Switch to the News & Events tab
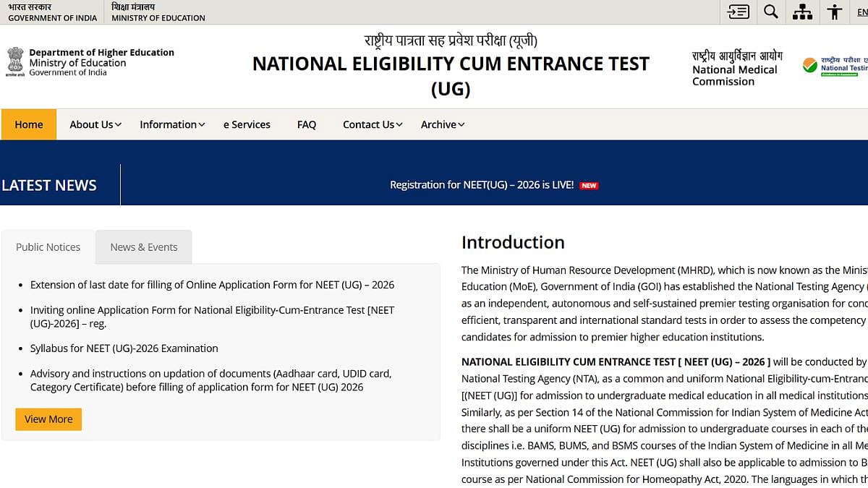 pos(143,247)
